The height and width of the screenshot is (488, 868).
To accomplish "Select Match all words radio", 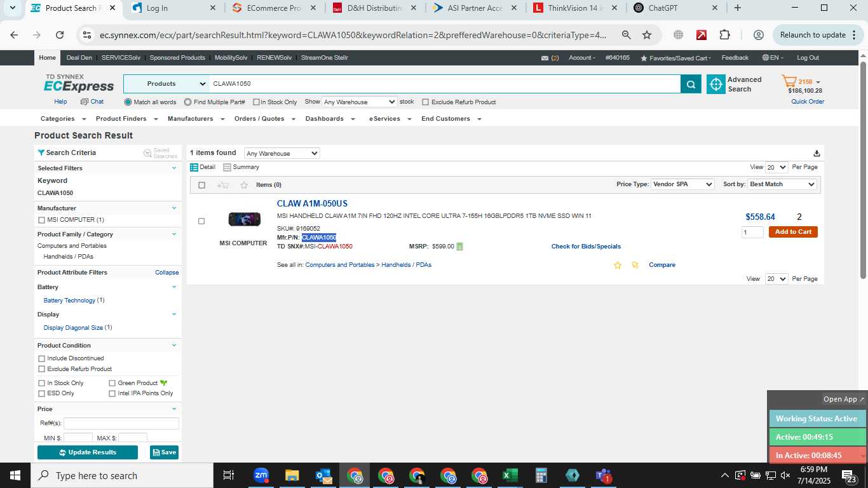I will coord(128,102).
